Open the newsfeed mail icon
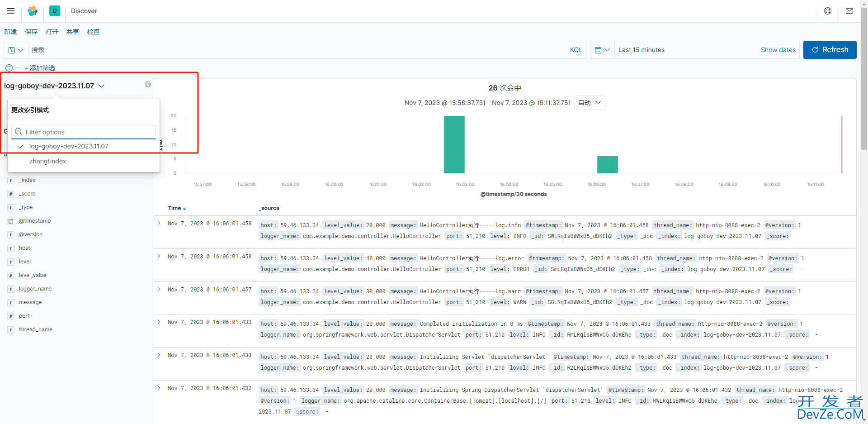Image resolution: width=868 pixels, height=424 pixels. coord(849,11)
